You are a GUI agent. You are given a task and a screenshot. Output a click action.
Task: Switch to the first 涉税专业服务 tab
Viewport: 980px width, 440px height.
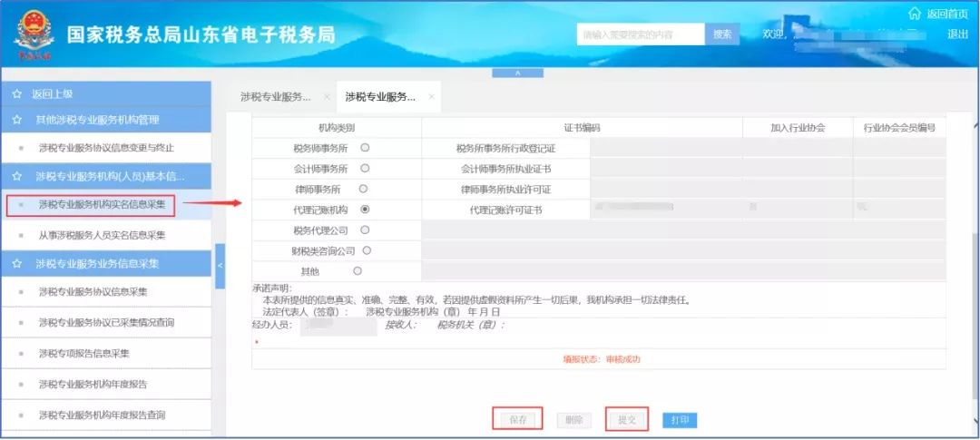click(276, 97)
